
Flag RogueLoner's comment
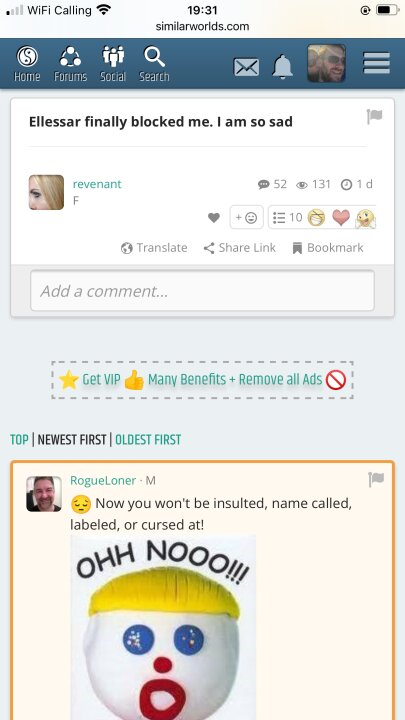376,479
